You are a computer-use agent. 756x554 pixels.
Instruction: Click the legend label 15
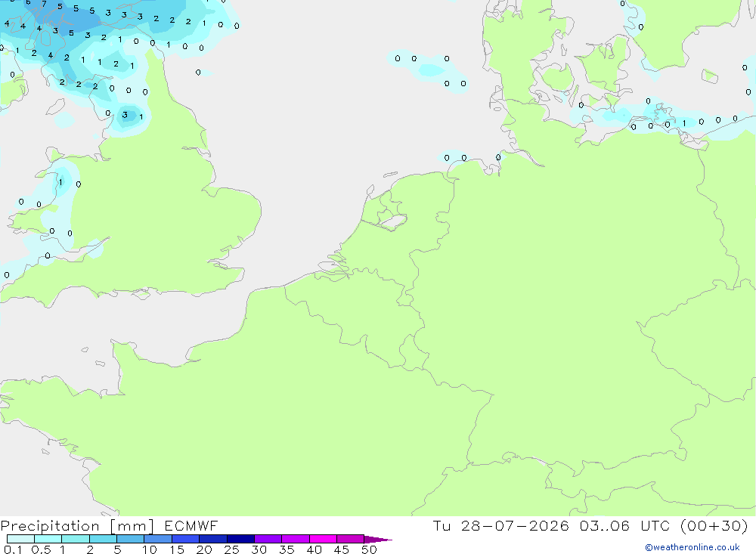177,549
